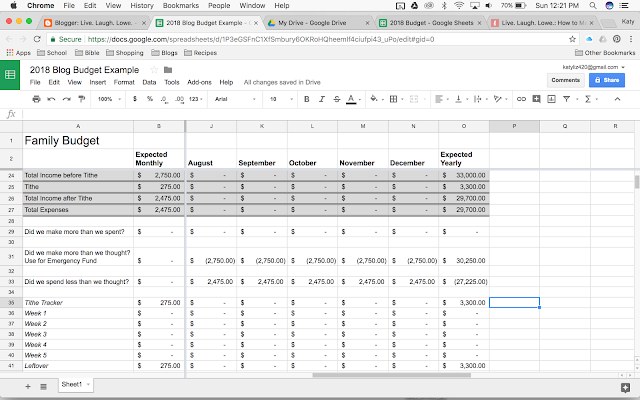Click the Insert comment icon
The height and width of the screenshot is (400, 640).
(536, 99)
